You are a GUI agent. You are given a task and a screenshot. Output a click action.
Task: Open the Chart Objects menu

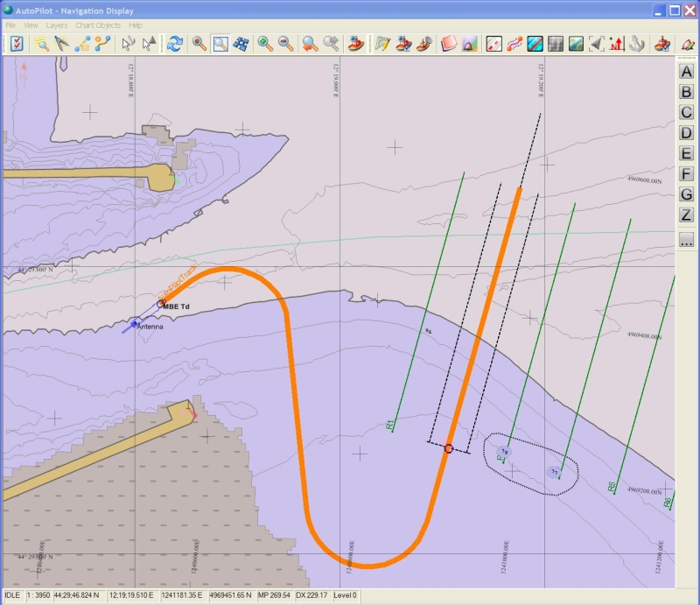[96, 25]
